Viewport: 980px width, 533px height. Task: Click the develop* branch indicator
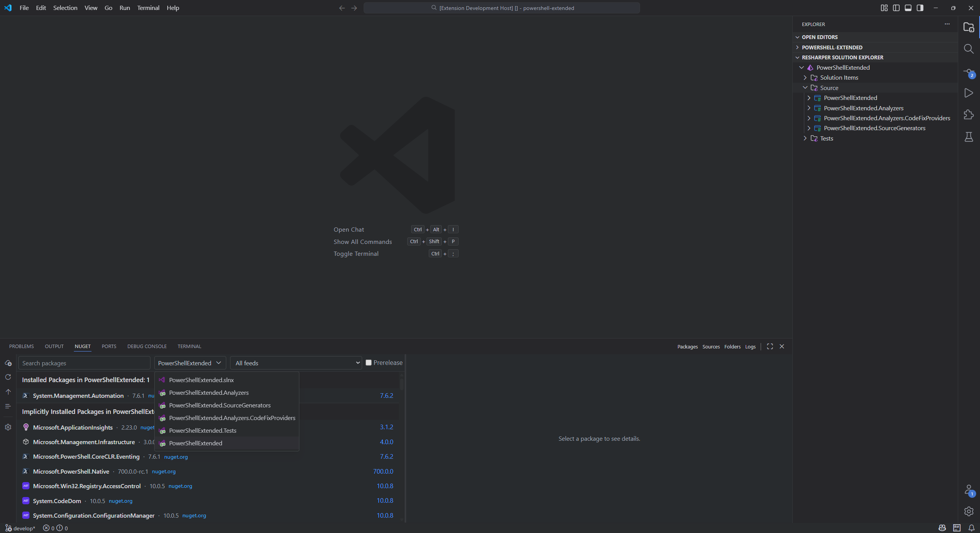click(20, 528)
